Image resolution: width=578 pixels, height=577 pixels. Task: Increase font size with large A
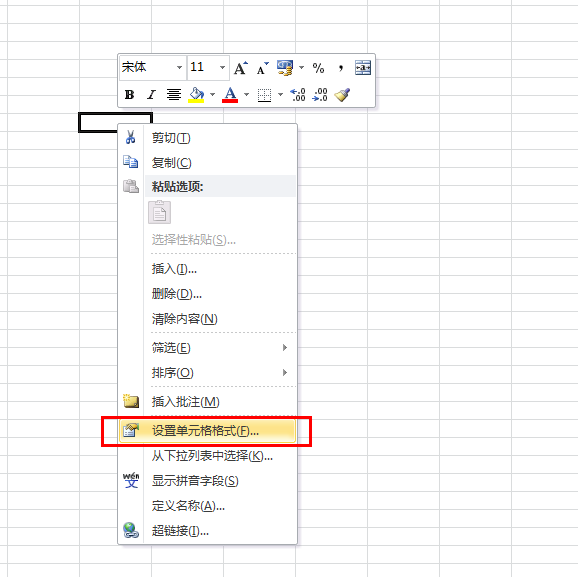[x=241, y=68]
